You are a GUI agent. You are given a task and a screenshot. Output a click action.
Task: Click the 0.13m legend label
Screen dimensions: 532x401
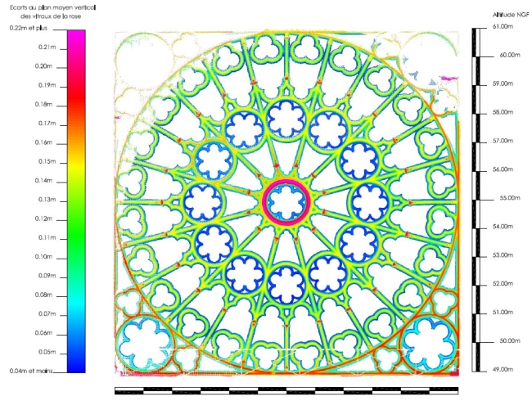click(x=47, y=200)
